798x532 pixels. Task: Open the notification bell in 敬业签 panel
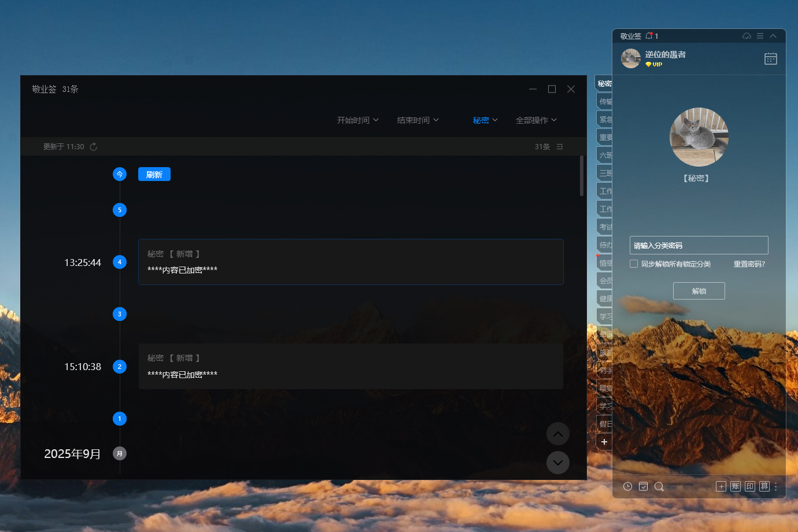pyautogui.click(x=649, y=36)
